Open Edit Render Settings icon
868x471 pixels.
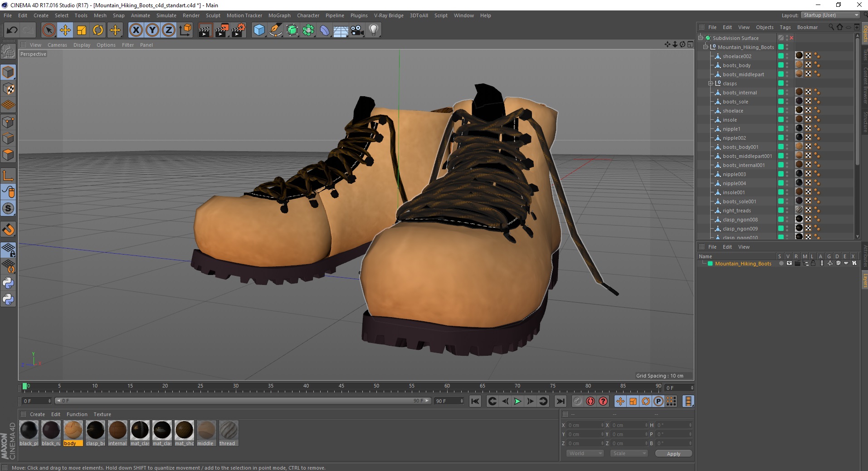pos(239,30)
